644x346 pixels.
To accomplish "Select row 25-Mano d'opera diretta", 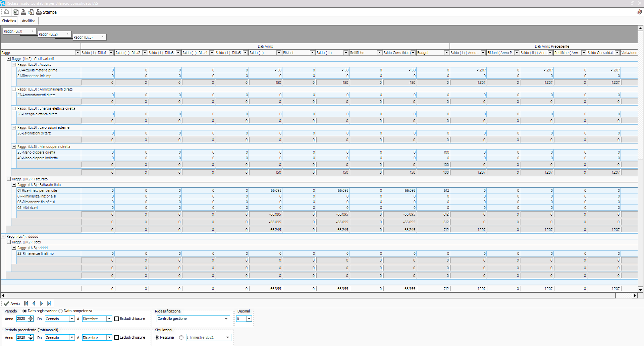I will click(x=327, y=152).
